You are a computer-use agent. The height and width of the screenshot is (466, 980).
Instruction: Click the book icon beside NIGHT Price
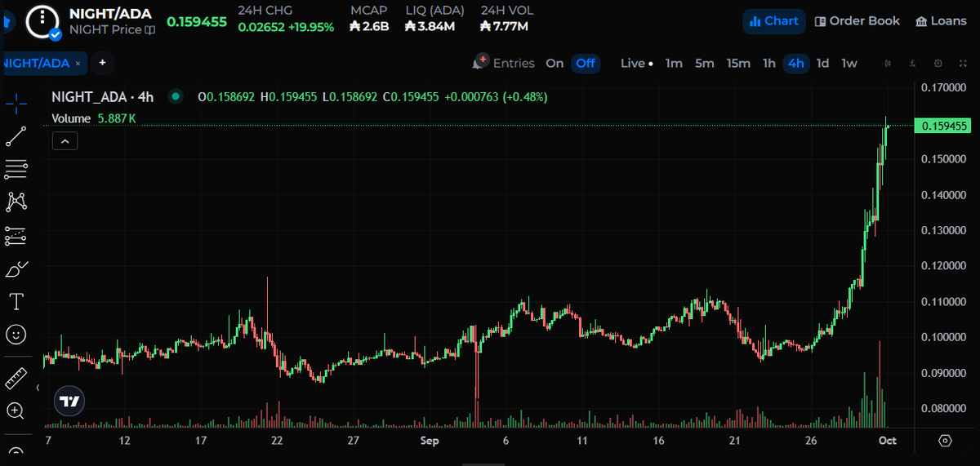[150, 30]
